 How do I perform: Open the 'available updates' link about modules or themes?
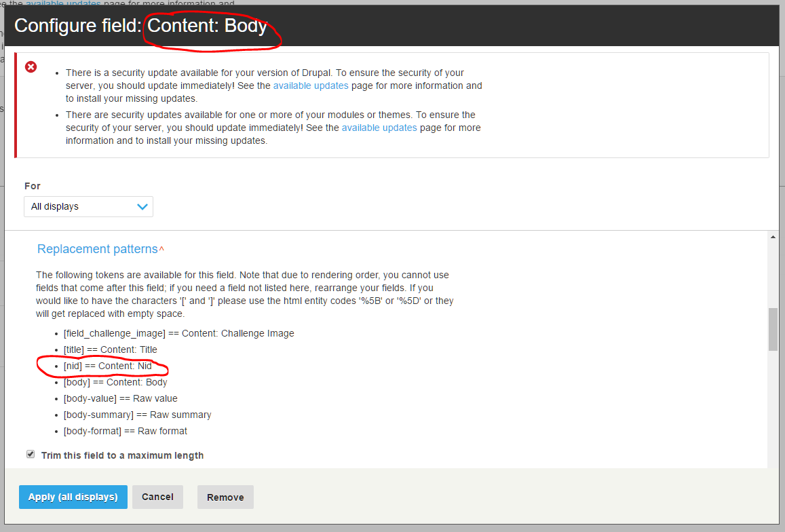click(x=379, y=128)
